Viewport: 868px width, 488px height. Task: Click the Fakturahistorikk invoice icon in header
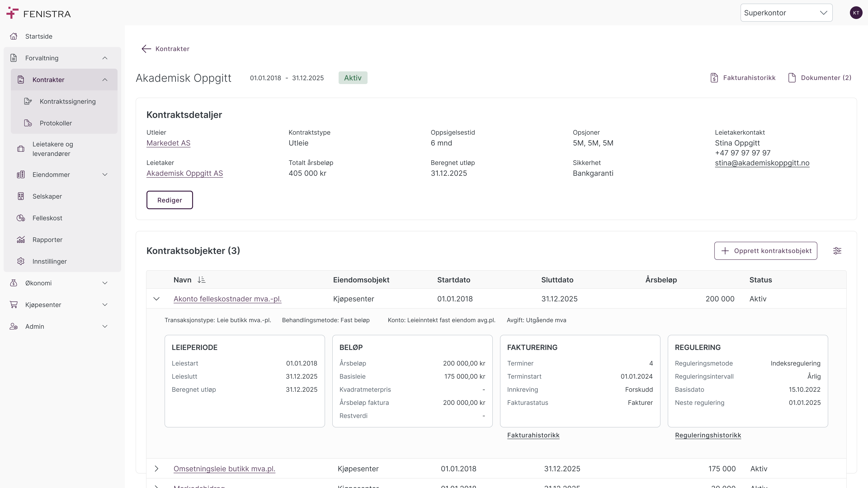pyautogui.click(x=714, y=78)
